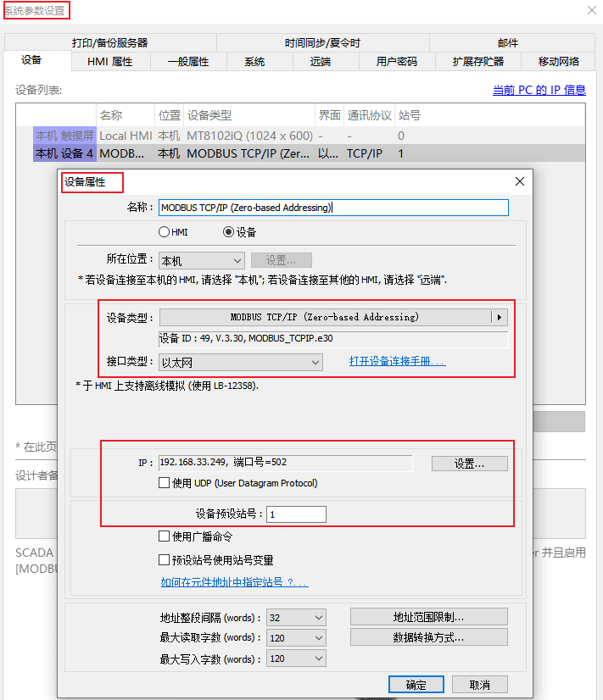Click 当前 PC 的 IP 信息 link
This screenshot has width=603, height=700.
(539, 90)
